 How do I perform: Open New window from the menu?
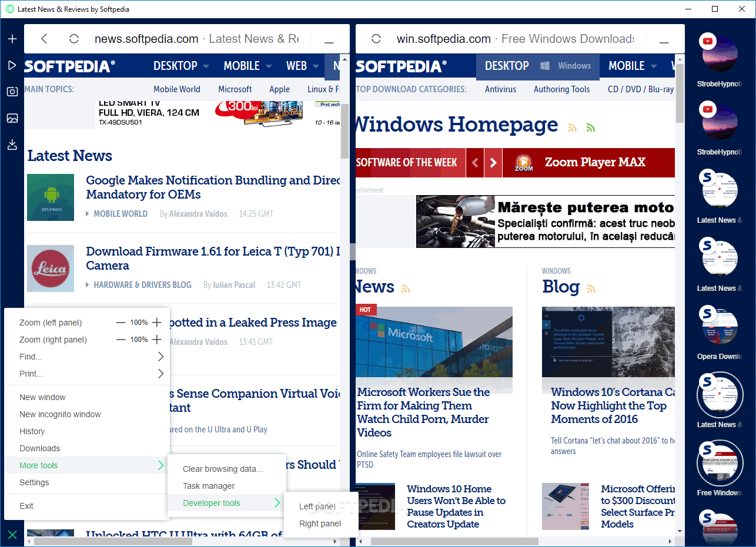coord(87,397)
